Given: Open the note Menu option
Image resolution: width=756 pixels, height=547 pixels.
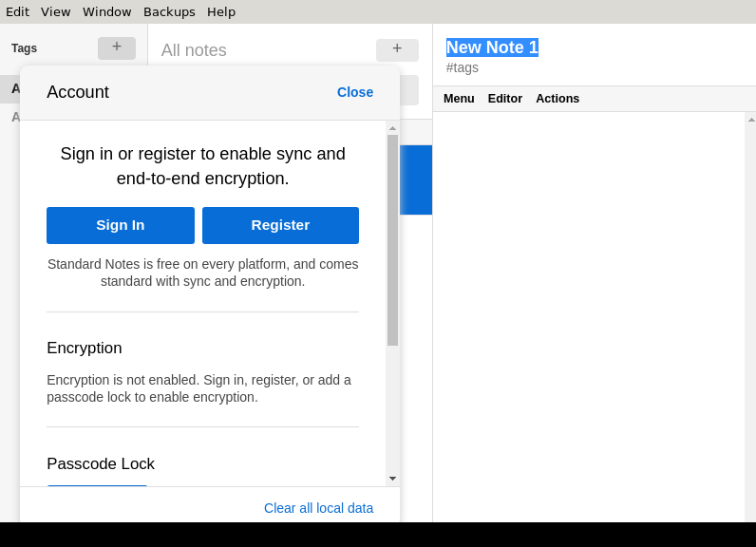Looking at the screenshot, I should tap(459, 99).
